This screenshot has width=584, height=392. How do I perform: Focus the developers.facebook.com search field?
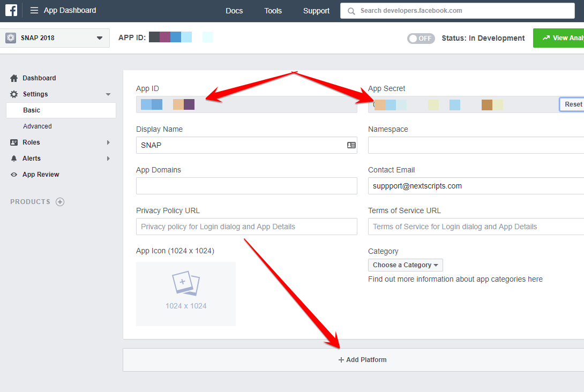point(458,11)
